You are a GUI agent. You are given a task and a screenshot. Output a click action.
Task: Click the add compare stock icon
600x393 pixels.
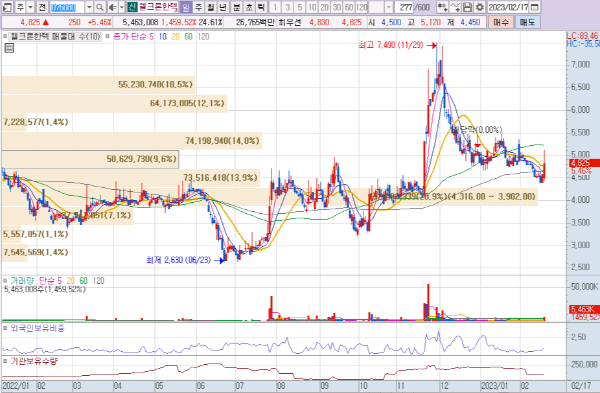443,7
